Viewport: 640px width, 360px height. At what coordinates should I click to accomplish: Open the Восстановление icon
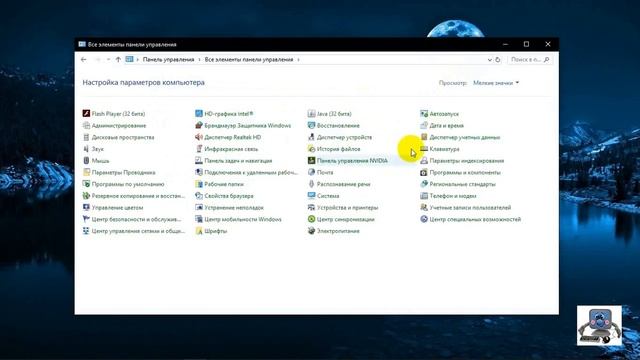[311, 125]
